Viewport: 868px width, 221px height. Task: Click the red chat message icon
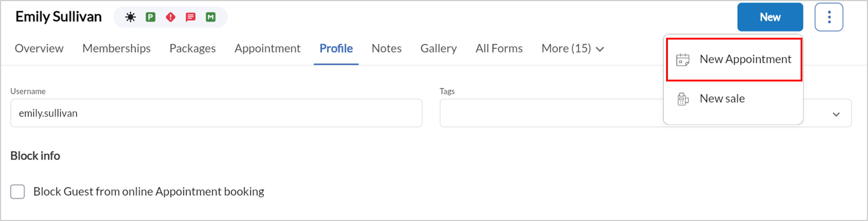click(190, 17)
